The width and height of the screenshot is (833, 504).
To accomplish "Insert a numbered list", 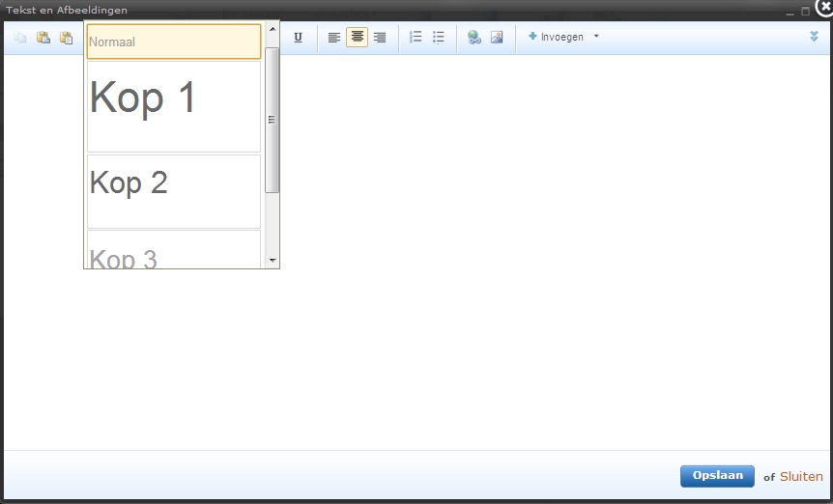I will tap(416, 37).
